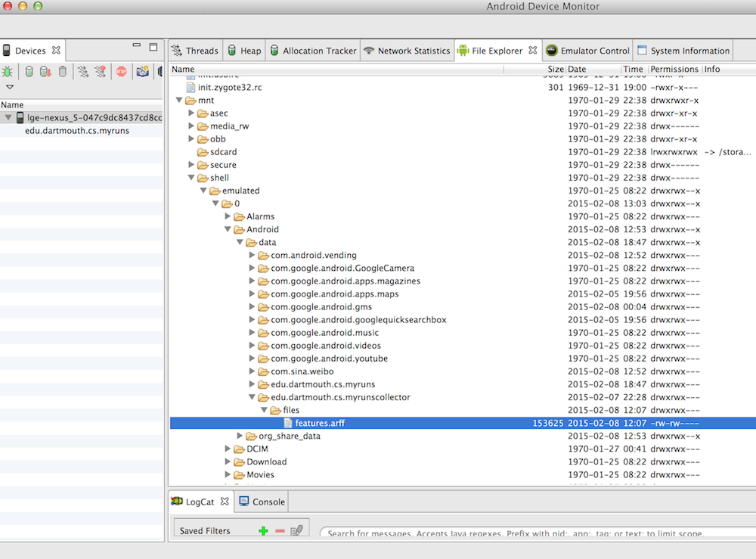Click the Info column header

(x=729, y=69)
